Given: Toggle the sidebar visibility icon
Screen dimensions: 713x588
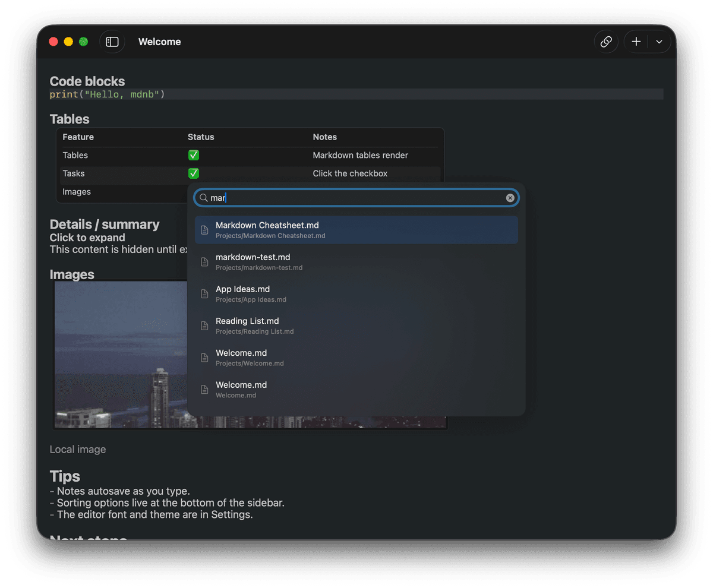Looking at the screenshot, I should pos(112,42).
